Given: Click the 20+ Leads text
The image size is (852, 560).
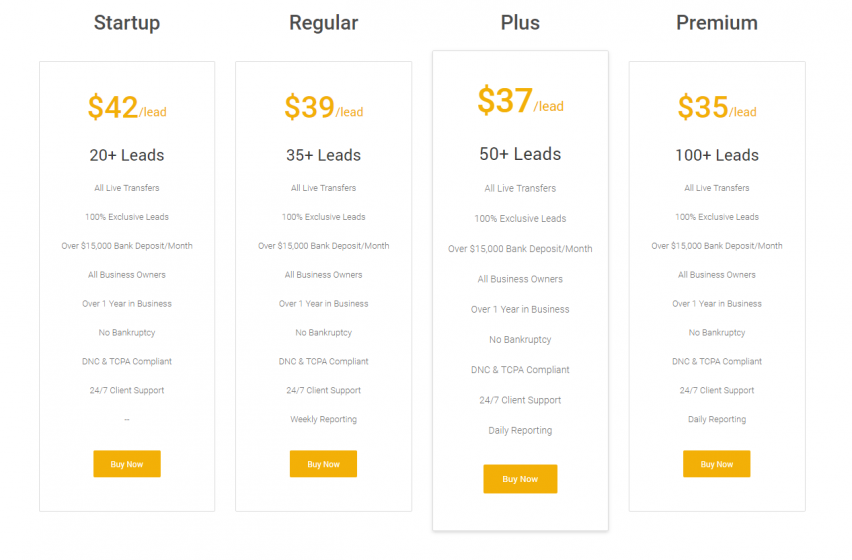Looking at the screenshot, I should (127, 155).
